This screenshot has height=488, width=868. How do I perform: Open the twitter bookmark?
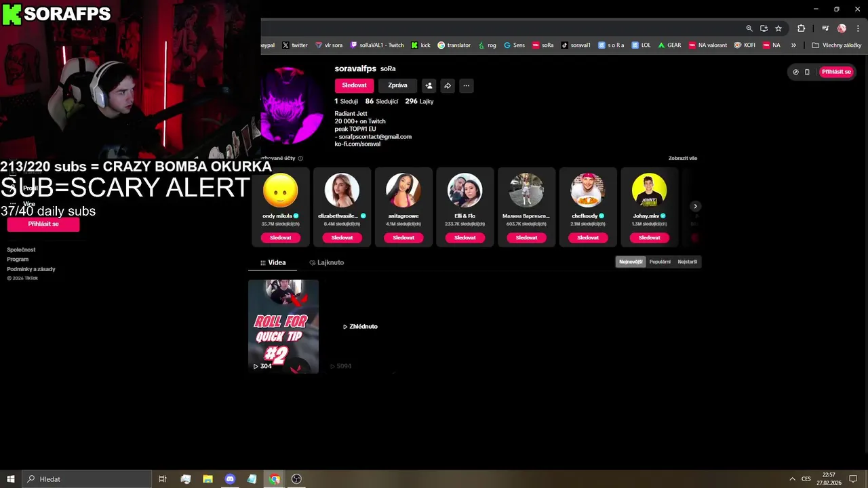tap(294, 45)
